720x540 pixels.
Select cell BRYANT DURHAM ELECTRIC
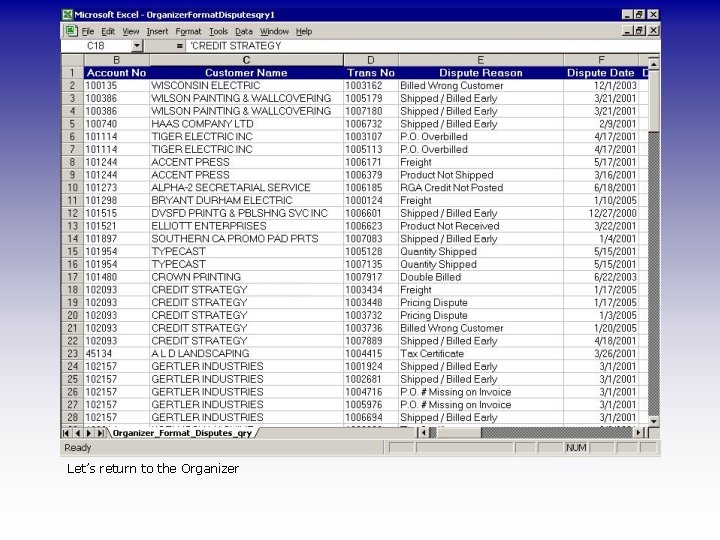coord(246,201)
